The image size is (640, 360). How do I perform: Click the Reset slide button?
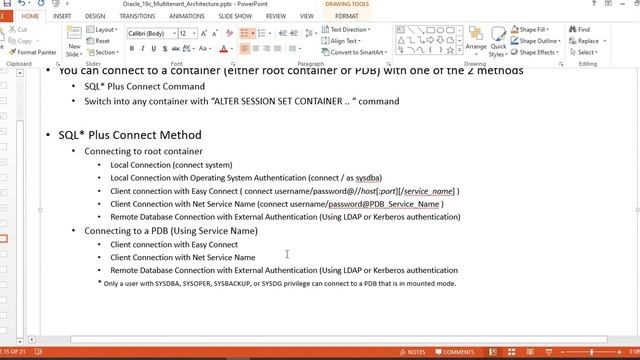98,41
